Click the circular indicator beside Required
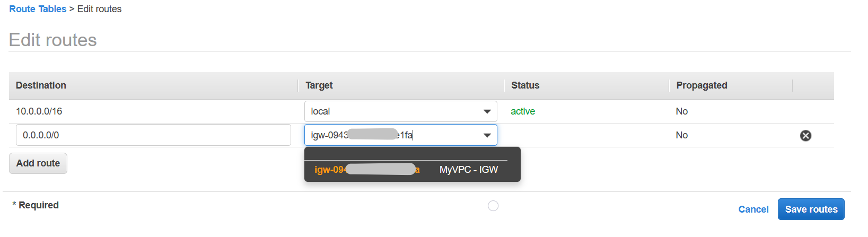868x237 pixels. click(493, 206)
